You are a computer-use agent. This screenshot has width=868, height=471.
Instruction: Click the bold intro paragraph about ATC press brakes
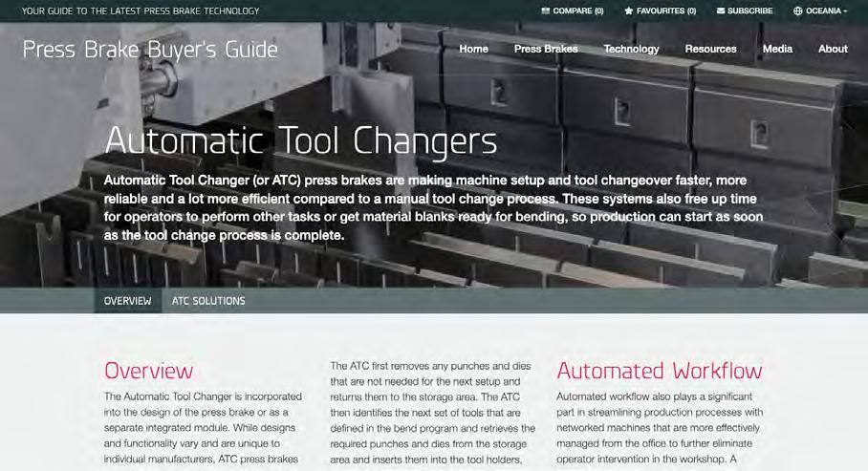click(433, 207)
